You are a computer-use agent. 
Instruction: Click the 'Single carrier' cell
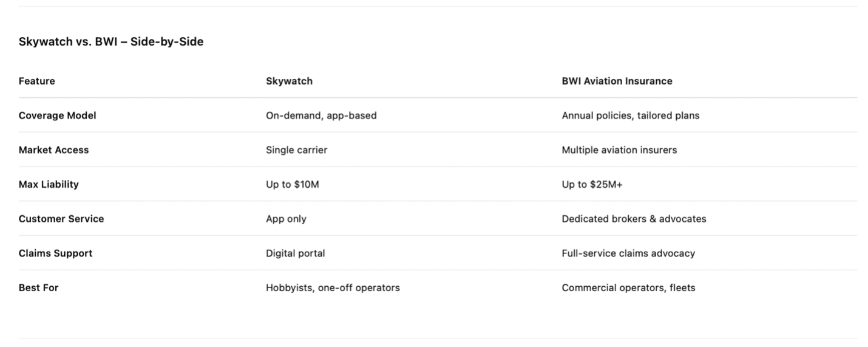296,150
